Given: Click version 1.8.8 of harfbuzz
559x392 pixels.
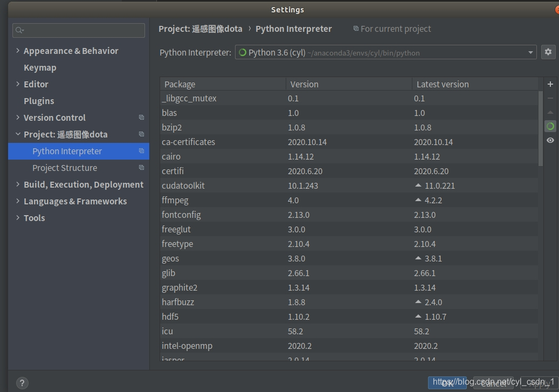Looking at the screenshot, I should (296, 302).
